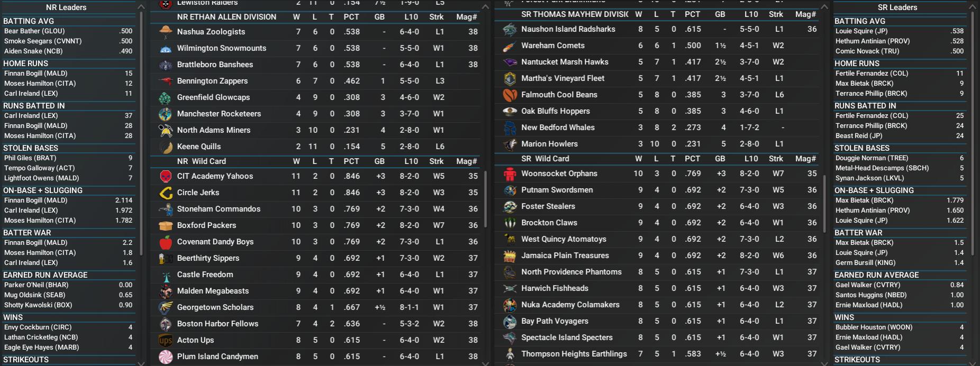Click the Circle Jerks yellow logo

pos(166,193)
